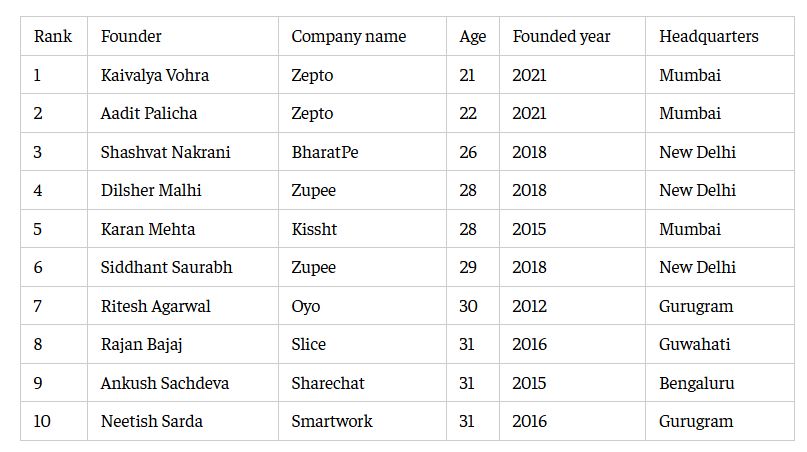This screenshot has height=452, width=807.
Task: Select the Slice company cell
Action: point(308,344)
